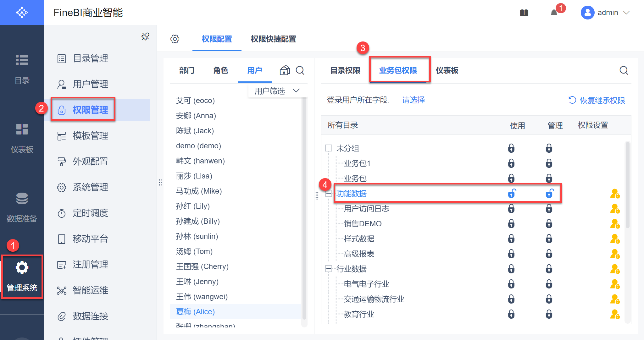
Task: Open the help document book icon
Action: 524,13
